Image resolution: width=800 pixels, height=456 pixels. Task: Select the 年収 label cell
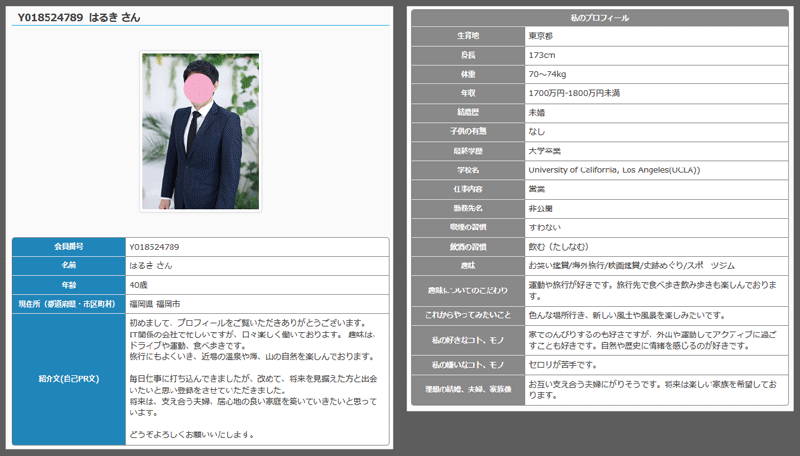[x=468, y=93]
